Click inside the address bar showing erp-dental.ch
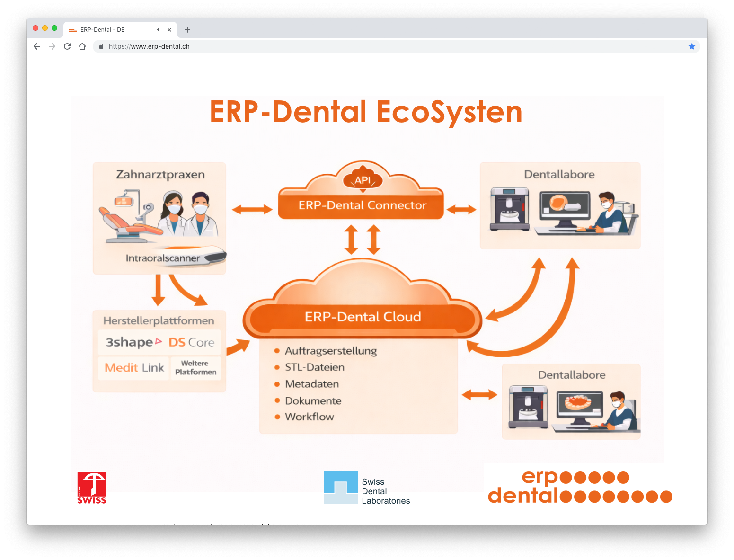Image resolution: width=734 pixels, height=560 pixels. tap(149, 46)
